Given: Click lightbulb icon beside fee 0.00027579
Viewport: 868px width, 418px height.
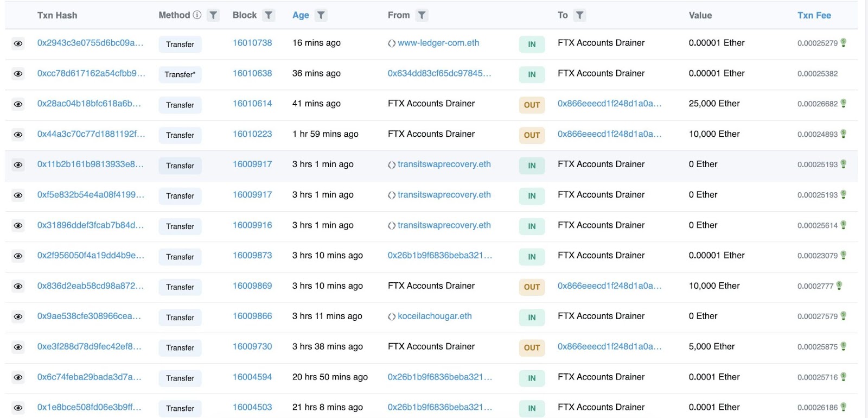Looking at the screenshot, I should 844,316.
